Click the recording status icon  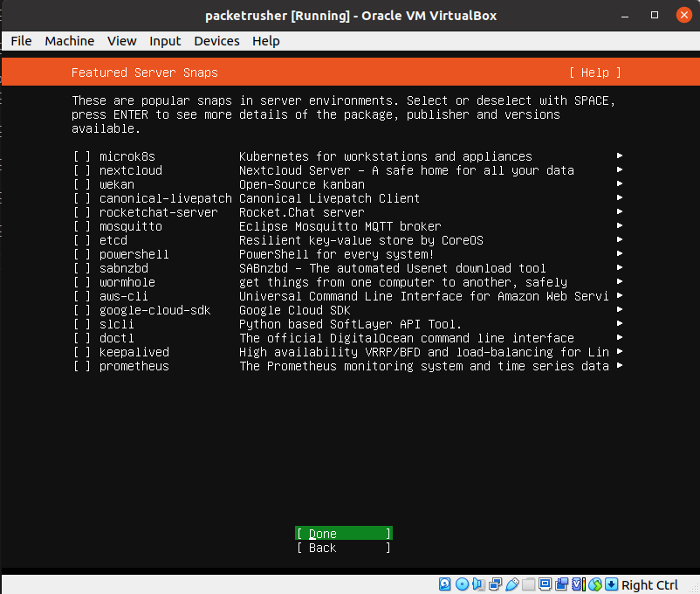tap(561, 584)
